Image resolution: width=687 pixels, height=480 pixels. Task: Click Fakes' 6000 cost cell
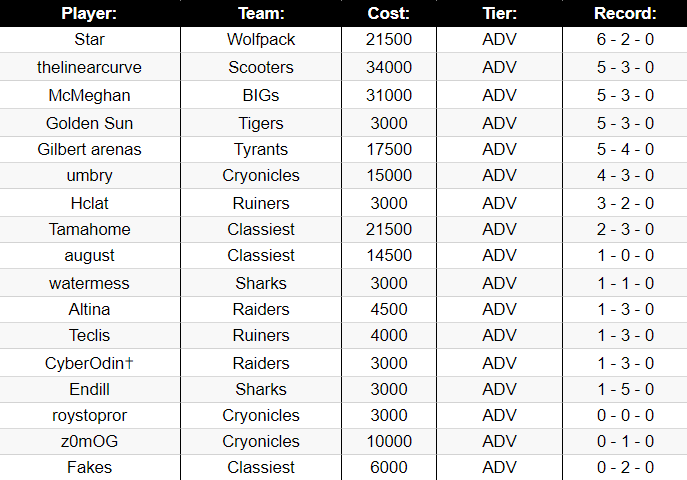pyautogui.click(x=389, y=467)
